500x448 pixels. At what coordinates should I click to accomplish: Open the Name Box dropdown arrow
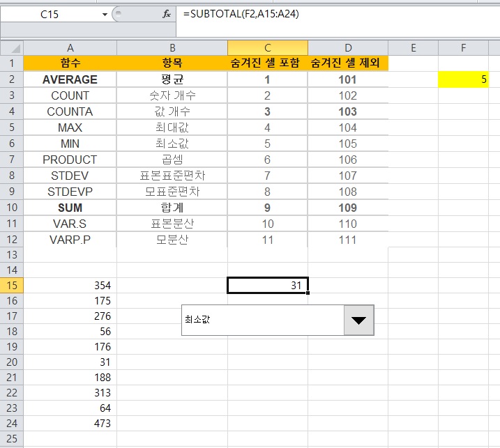click(105, 14)
